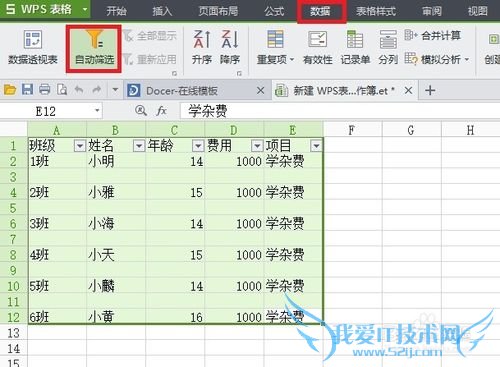Open the name box dropdown arrow
500x367 pixels.
pyautogui.click(x=97, y=110)
